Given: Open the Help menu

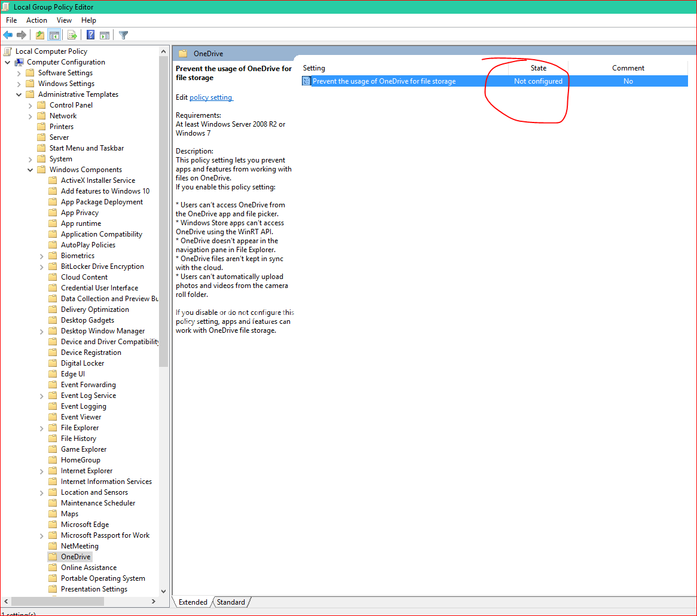Looking at the screenshot, I should (x=88, y=20).
